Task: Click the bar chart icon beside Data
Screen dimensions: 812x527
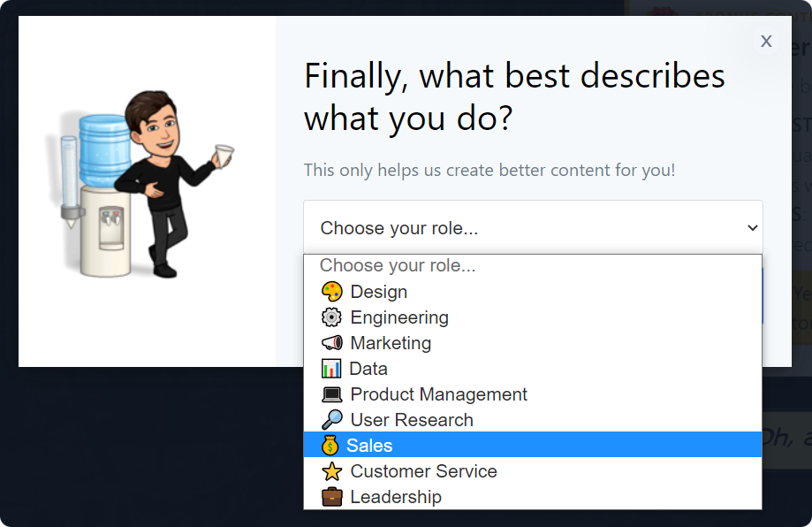Action: (x=331, y=369)
